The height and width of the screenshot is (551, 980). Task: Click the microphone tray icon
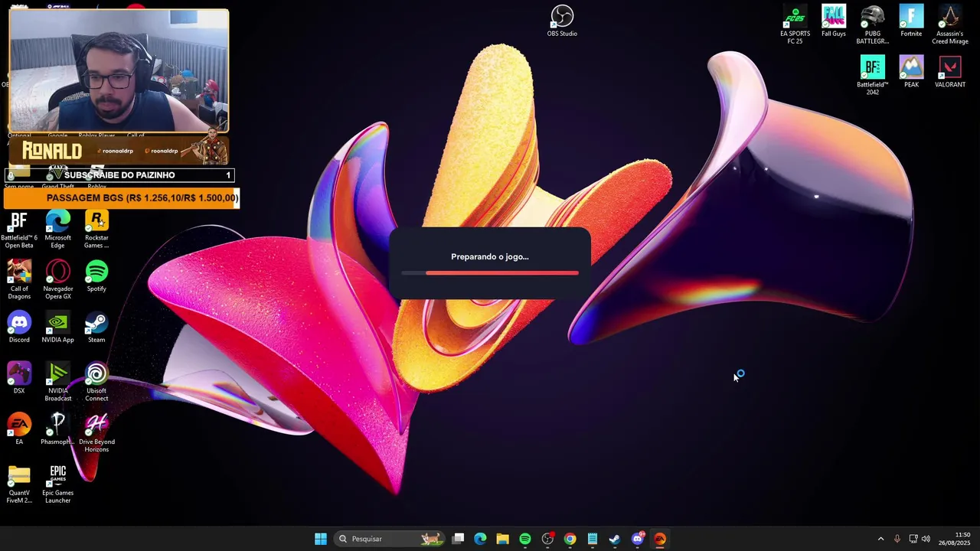coord(897,539)
